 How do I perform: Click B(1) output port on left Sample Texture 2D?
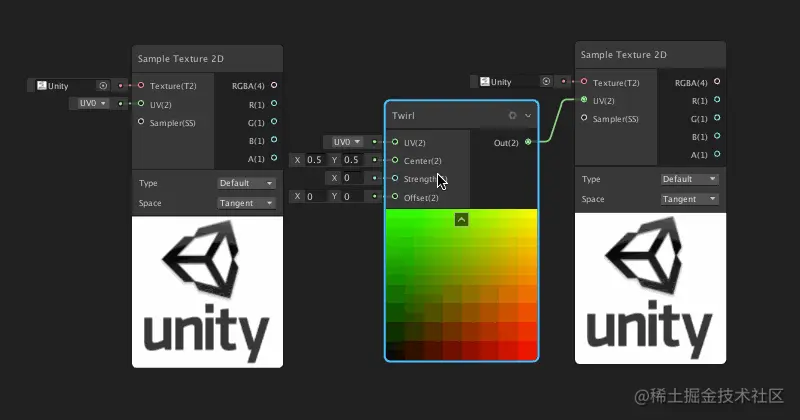(274, 139)
